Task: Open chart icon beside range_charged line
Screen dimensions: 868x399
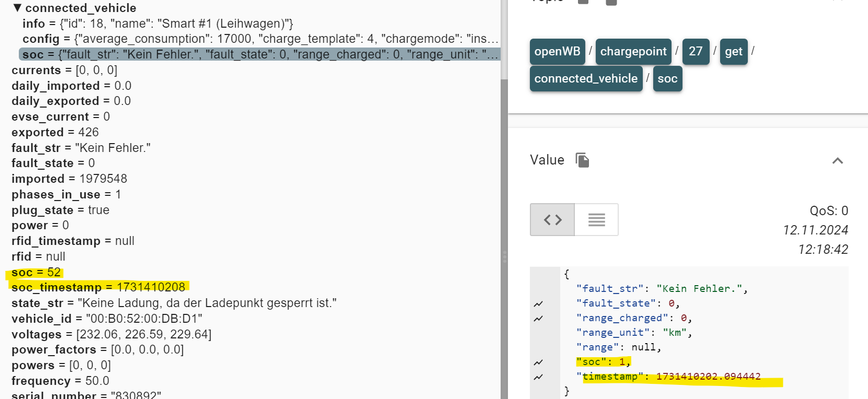Action: click(538, 319)
